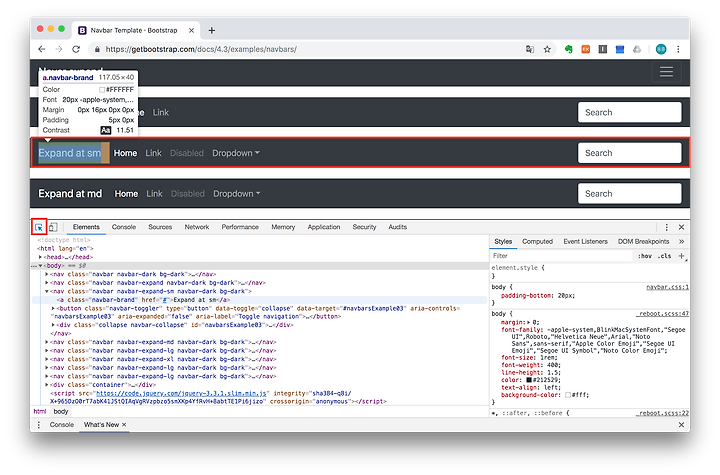The width and height of the screenshot is (720, 475).
Task: Activate the element inspector picker
Action: pos(39,227)
